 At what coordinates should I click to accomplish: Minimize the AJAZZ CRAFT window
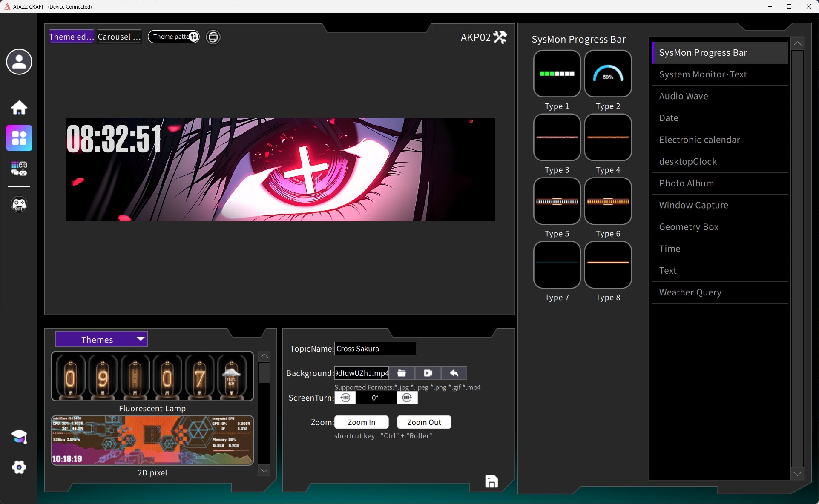tap(770, 6)
